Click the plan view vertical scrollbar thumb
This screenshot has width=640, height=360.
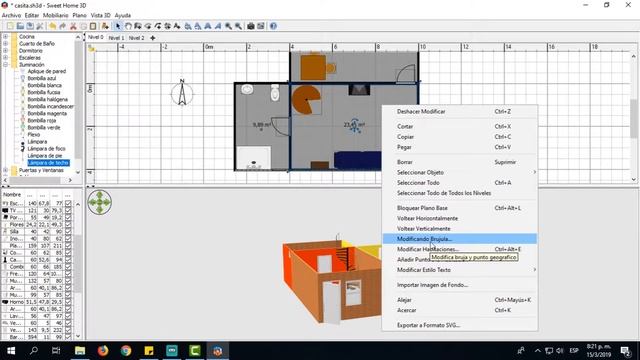[x=633, y=118]
